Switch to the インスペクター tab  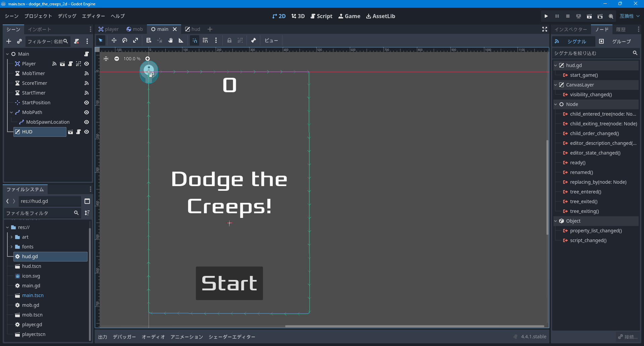pos(571,30)
